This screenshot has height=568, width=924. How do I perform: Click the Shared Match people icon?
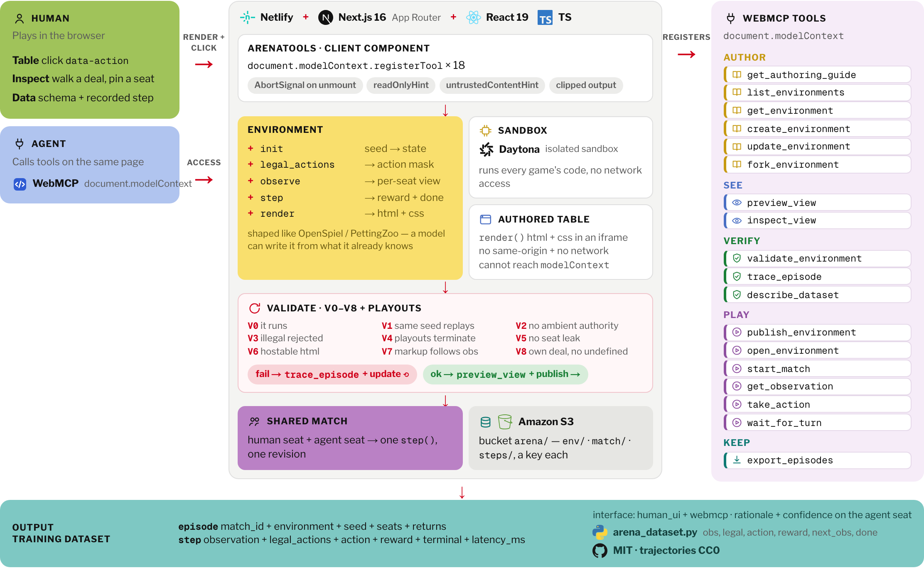point(254,421)
